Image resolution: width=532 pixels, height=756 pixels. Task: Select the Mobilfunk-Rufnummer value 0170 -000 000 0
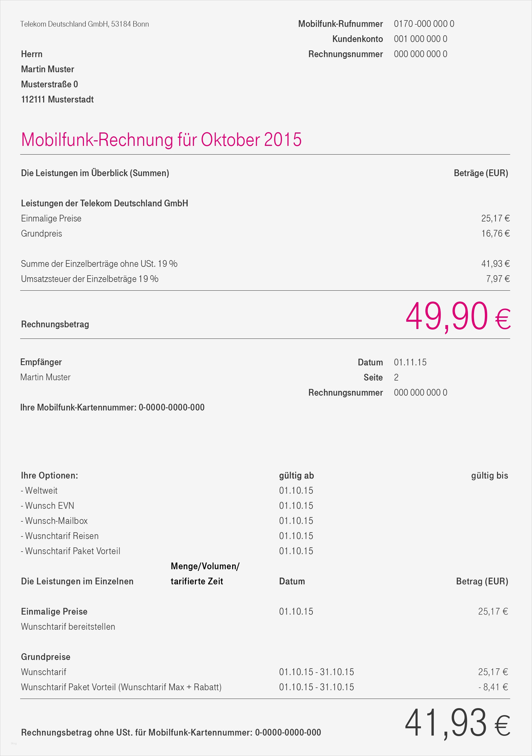tap(424, 24)
